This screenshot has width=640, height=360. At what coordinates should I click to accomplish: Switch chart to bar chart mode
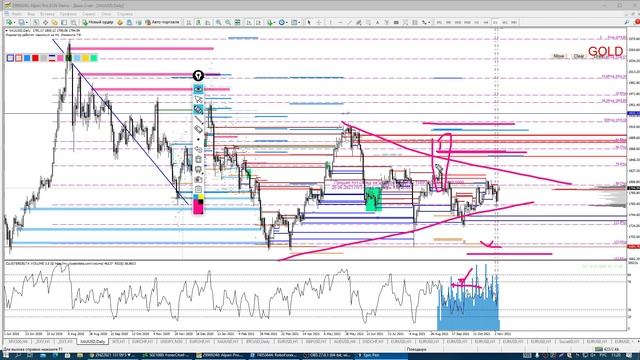(189, 22)
